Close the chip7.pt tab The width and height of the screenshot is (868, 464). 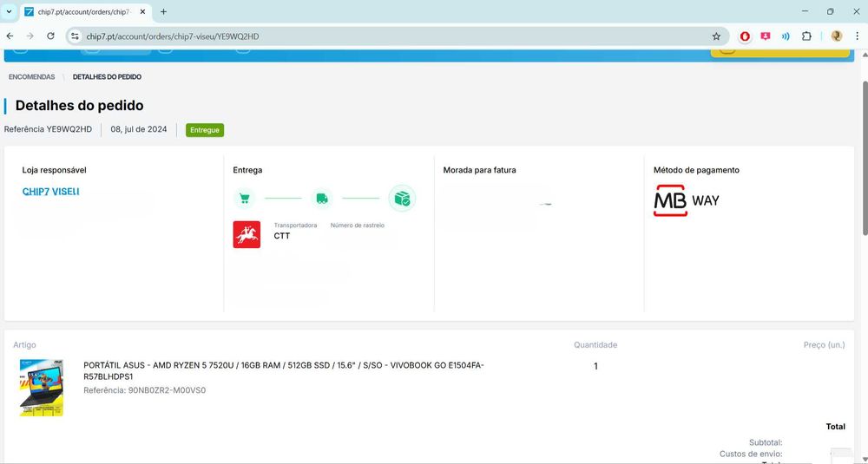pos(142,11)
